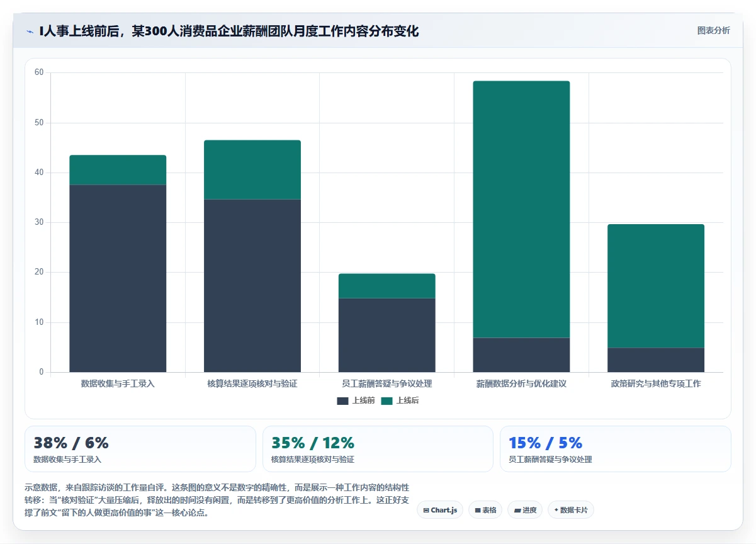Click the x-axis label 核算结果逐项核对与验证

252,383
